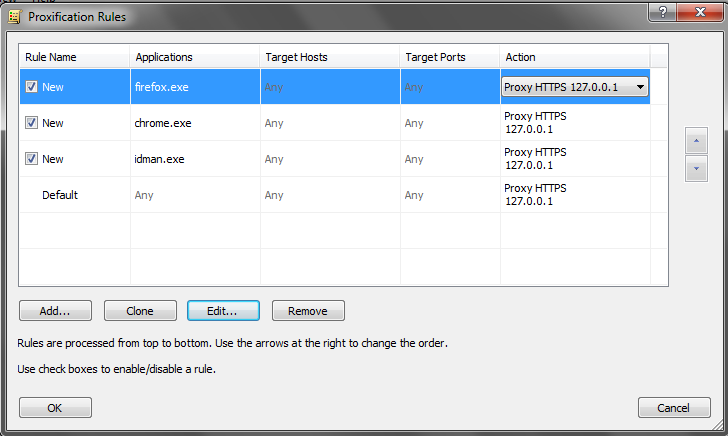Move selected rule up with arrow
This screenshot has height=436, width=728.
click(696, 140)
